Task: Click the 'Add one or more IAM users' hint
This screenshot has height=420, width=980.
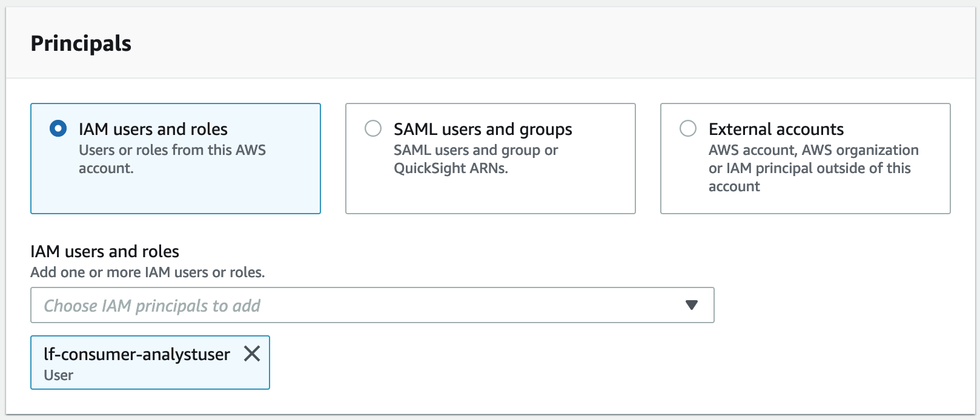Action: pyautogui.click(x=147, y=272)
